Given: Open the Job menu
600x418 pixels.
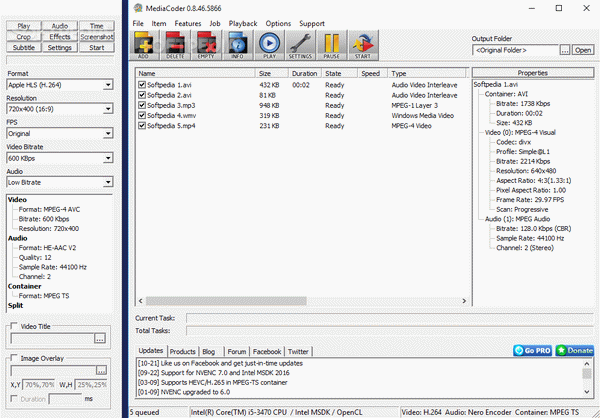Looking at the screenshot, I should 215,23.
